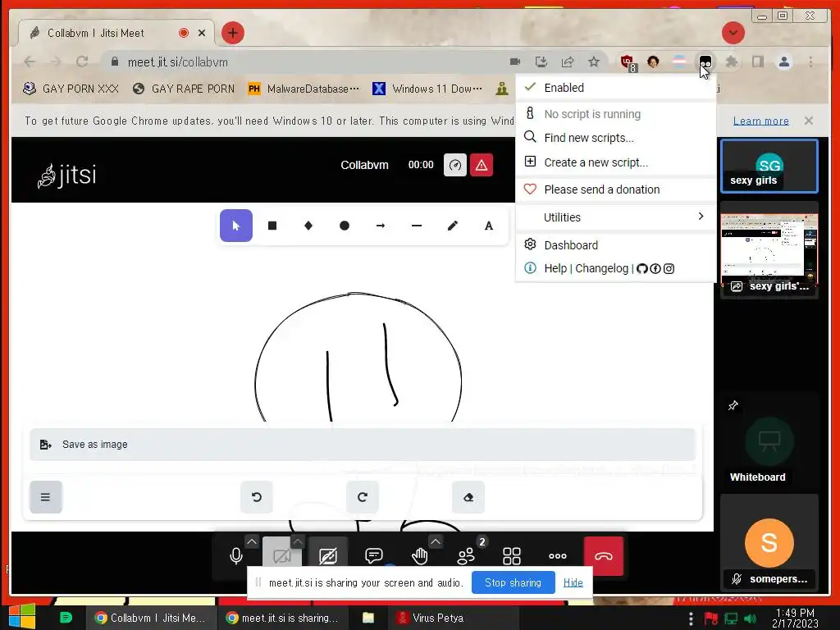Choose Create a new script... entry
840x630 pixels.
coord(615,162)
